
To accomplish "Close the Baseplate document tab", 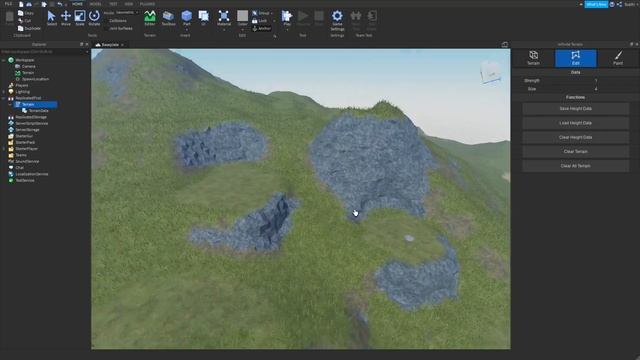I will [x=122, y=45].
